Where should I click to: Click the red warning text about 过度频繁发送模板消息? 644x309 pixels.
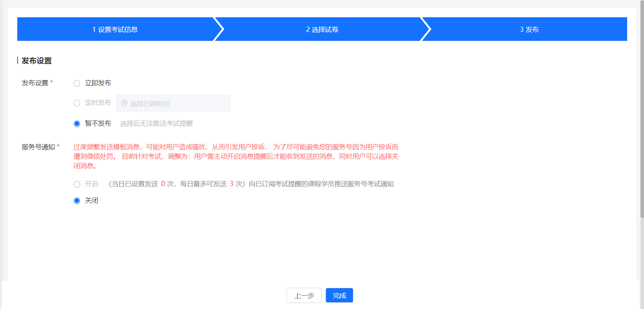(x=236, y=156)
